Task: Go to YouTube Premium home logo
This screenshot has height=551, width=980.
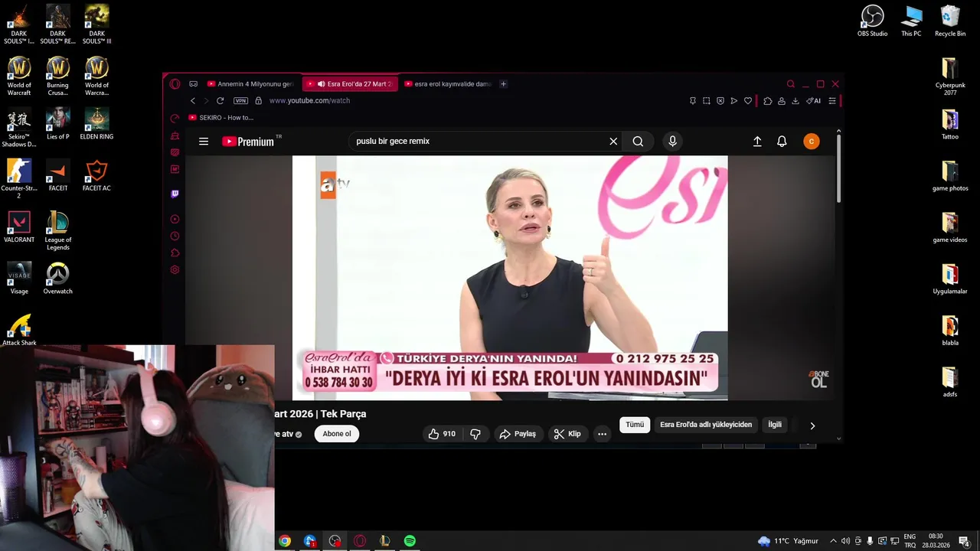Action: (x=248, y=142)
